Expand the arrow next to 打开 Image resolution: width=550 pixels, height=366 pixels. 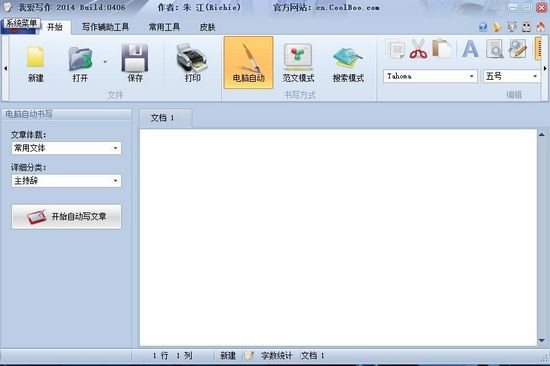105,62
